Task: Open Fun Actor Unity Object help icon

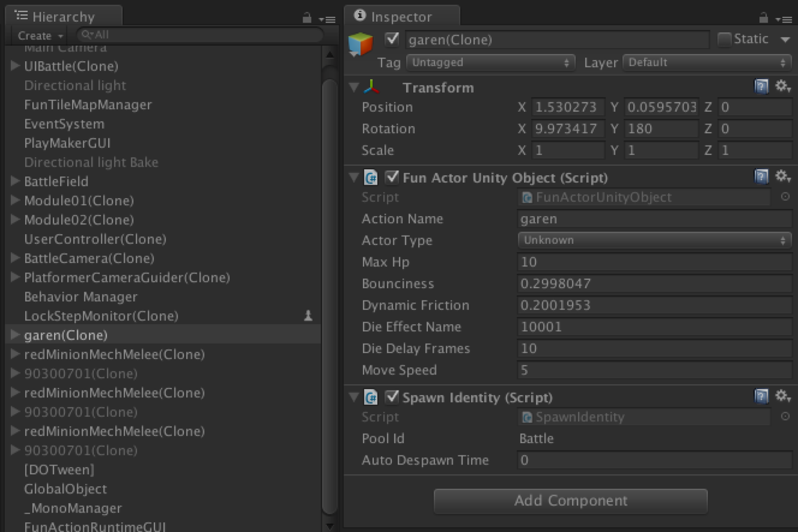Action: [762, 177]
